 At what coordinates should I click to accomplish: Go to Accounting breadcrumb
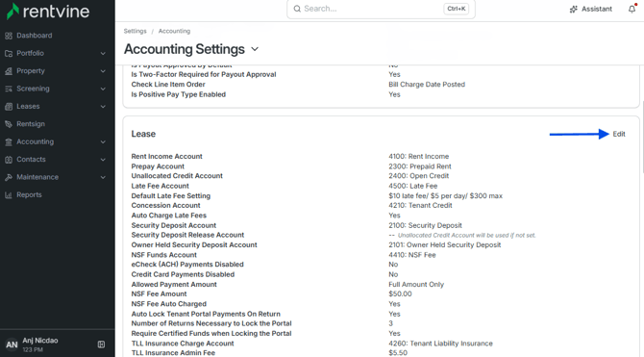tap(174, 31)
